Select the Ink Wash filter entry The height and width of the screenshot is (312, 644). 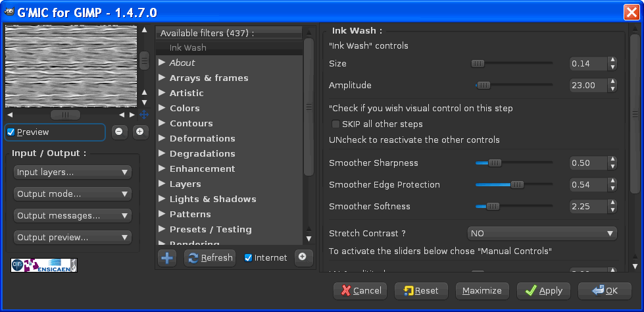[x=187, y=47]
